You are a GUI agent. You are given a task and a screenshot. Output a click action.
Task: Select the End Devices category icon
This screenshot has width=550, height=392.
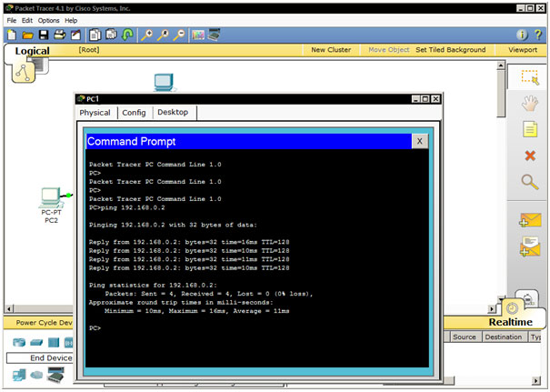coord(19,375)
